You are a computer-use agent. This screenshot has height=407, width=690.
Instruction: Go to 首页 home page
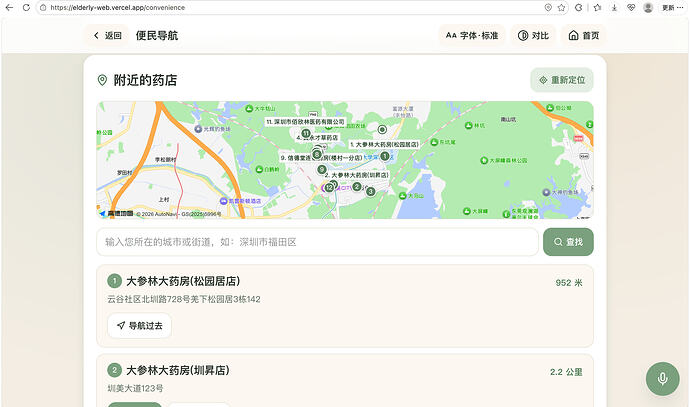coord(584,36)
